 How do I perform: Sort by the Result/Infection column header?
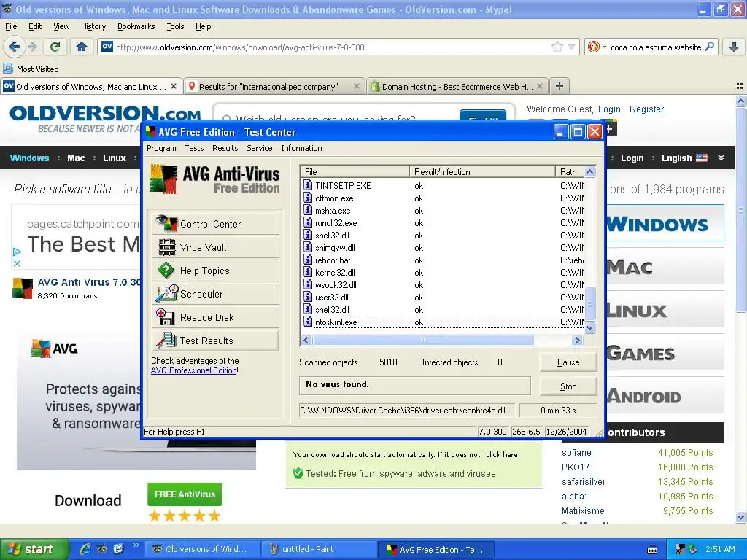482,171
